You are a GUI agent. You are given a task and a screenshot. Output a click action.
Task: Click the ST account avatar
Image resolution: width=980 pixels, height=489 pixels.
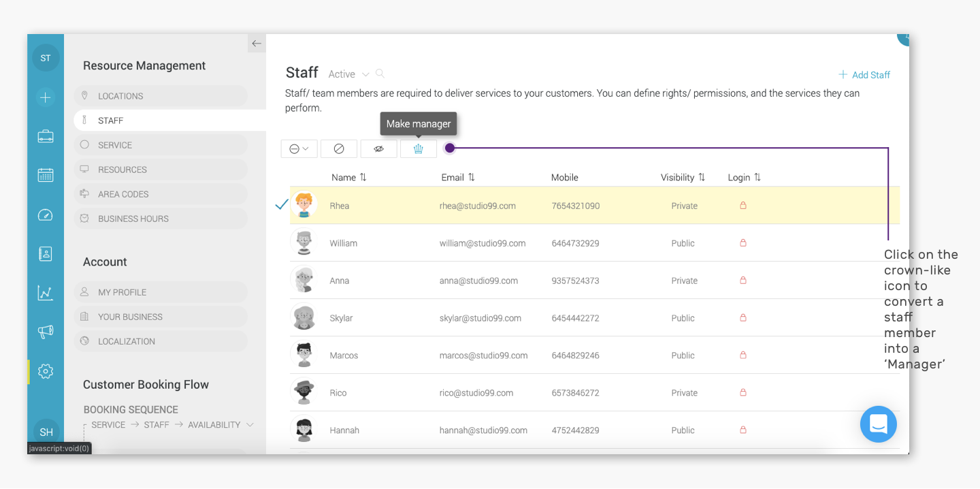46,58
